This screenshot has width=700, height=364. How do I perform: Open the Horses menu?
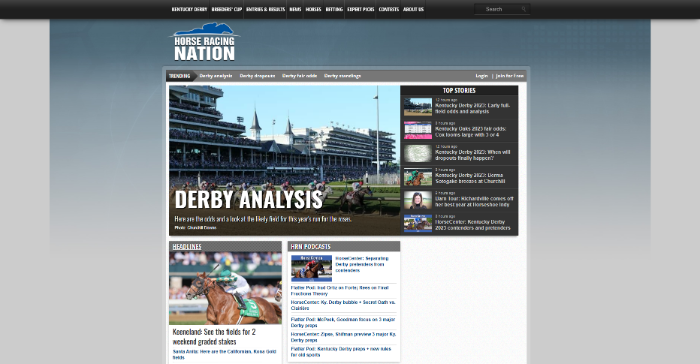tap(313, 9)
